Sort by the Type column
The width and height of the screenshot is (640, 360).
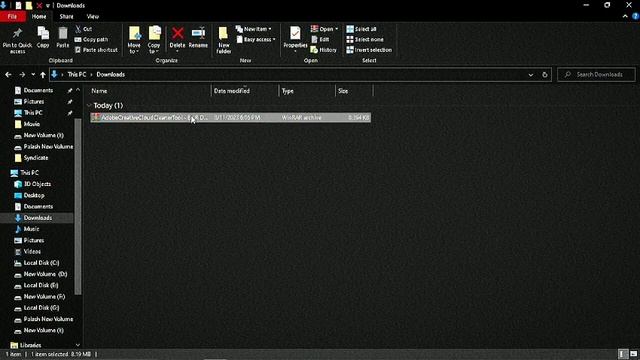tap(288, 91)
